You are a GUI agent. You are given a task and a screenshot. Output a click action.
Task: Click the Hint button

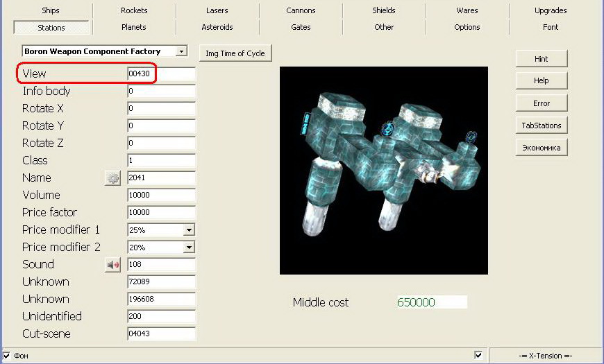(x=542, y=59)
